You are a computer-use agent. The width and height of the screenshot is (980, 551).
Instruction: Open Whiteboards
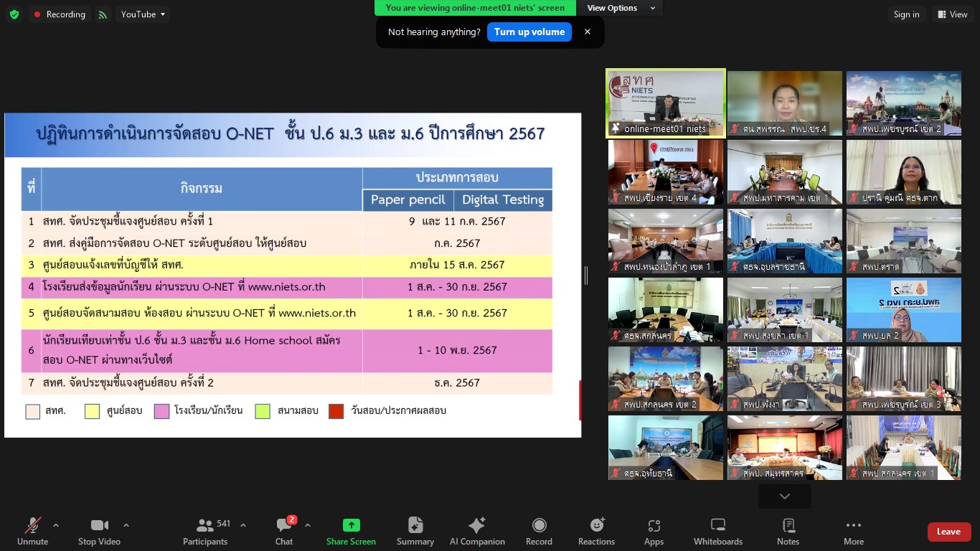click(x=718, y=532)
